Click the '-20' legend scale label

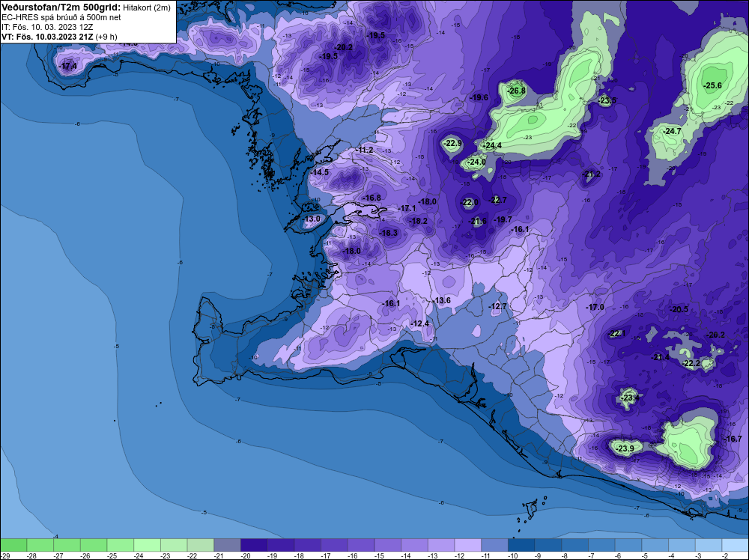246,556
